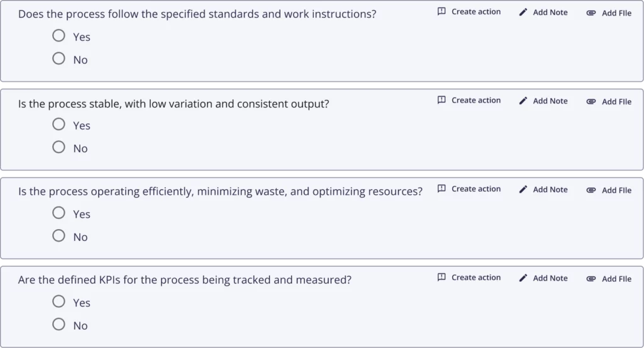The image size is (644, 348).
Task: Select No for process stable question
Action: pos(58,147)
